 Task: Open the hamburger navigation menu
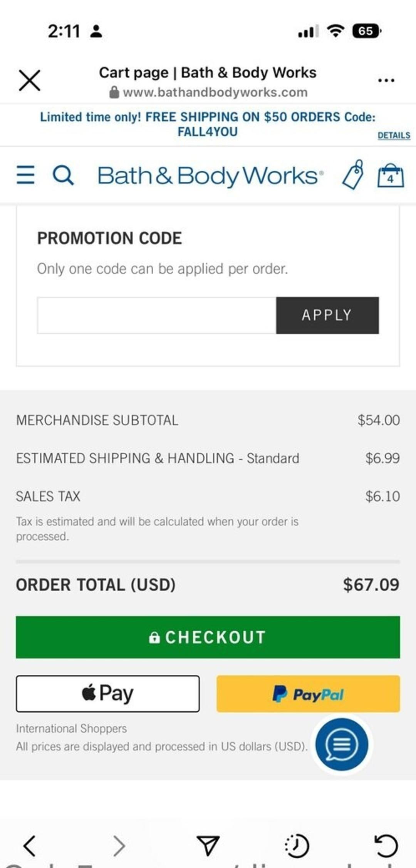25,175
